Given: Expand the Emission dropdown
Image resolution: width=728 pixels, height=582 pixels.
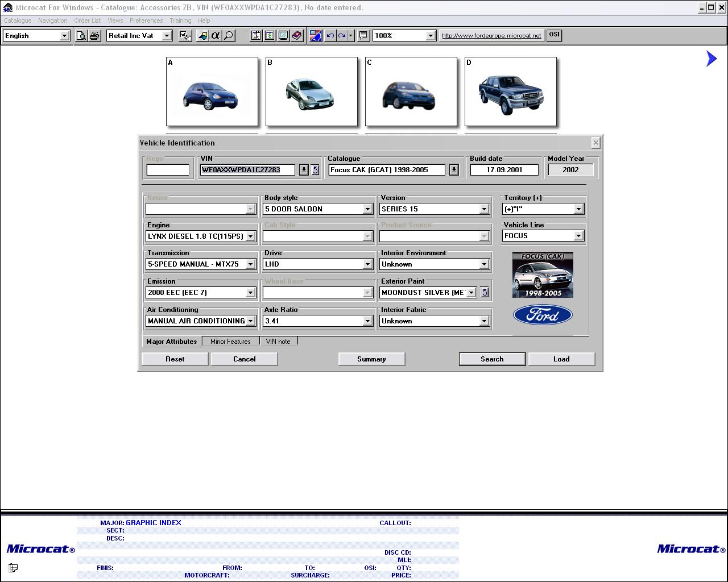Looking at the screenshot, I should click(250, 293).
